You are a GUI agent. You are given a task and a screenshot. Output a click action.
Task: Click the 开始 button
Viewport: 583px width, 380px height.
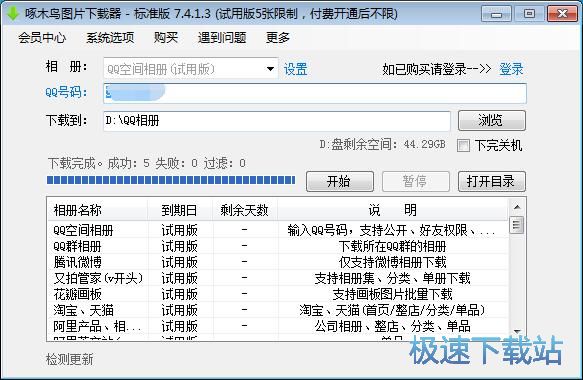[339, 181]
